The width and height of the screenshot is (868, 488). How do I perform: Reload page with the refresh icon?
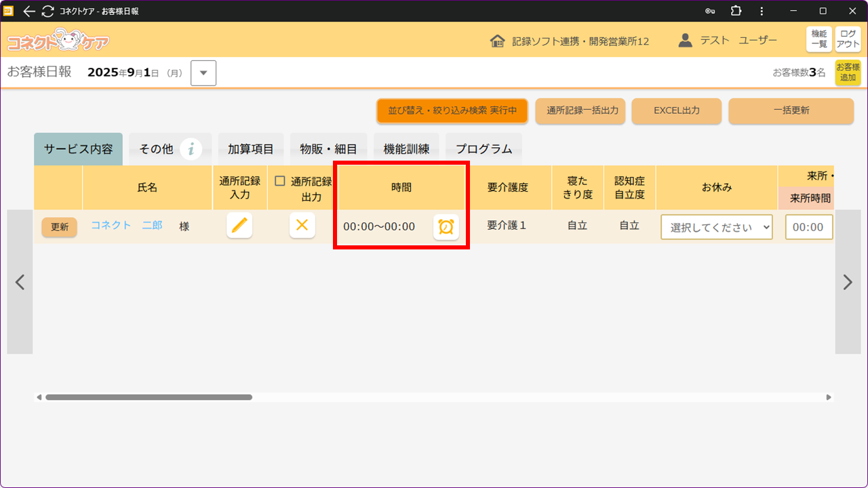[x=47, y=11]
